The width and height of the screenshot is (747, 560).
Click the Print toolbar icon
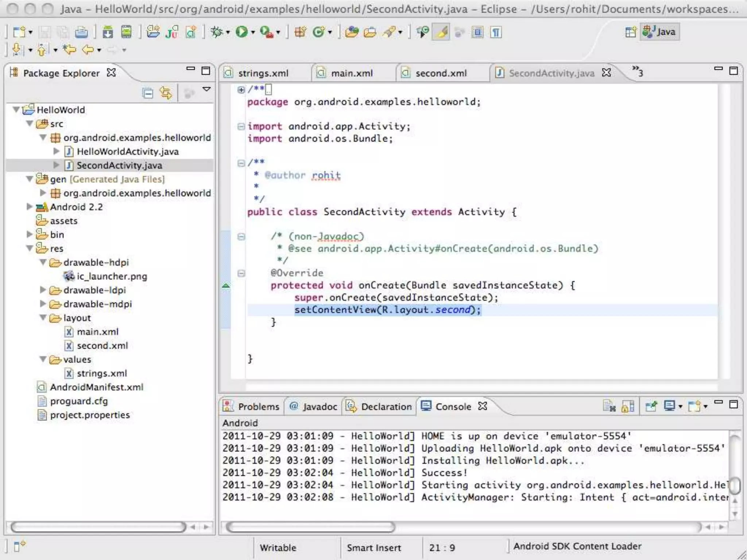click(81, 32)
